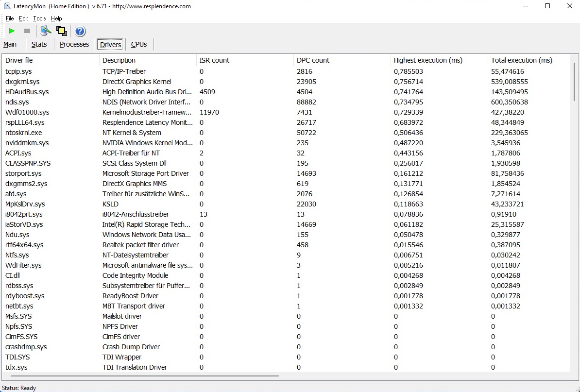Select the Ndu.sys entry

point(287,235)
